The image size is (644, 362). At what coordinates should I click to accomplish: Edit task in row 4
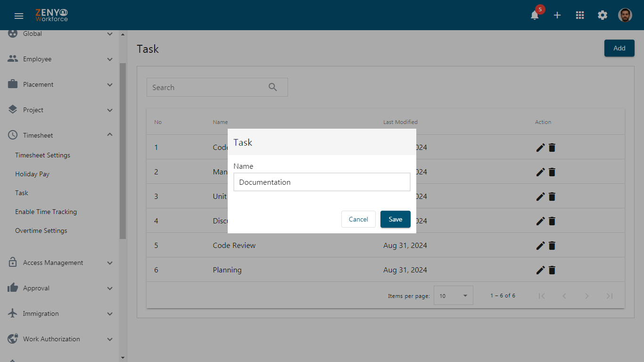[541, 221]
